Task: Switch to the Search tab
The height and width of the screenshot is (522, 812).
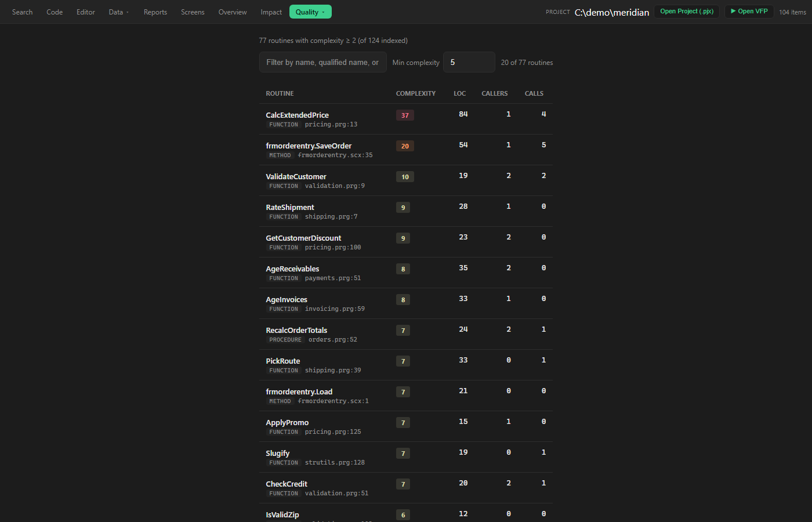Action: coord(22,12)
